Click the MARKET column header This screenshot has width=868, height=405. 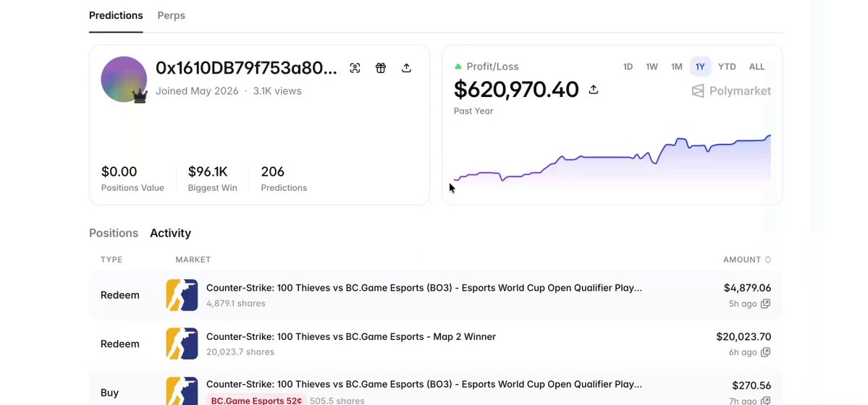click(193, 260)
